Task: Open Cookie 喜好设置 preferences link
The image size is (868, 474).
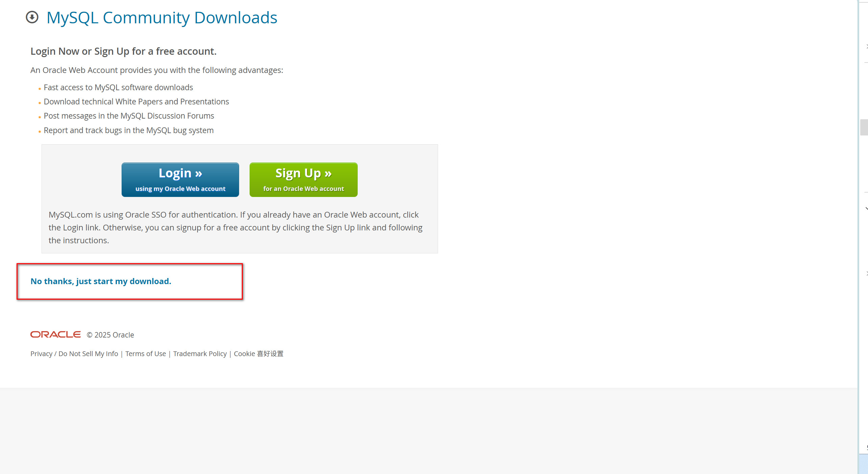Action: click(259, 354)
